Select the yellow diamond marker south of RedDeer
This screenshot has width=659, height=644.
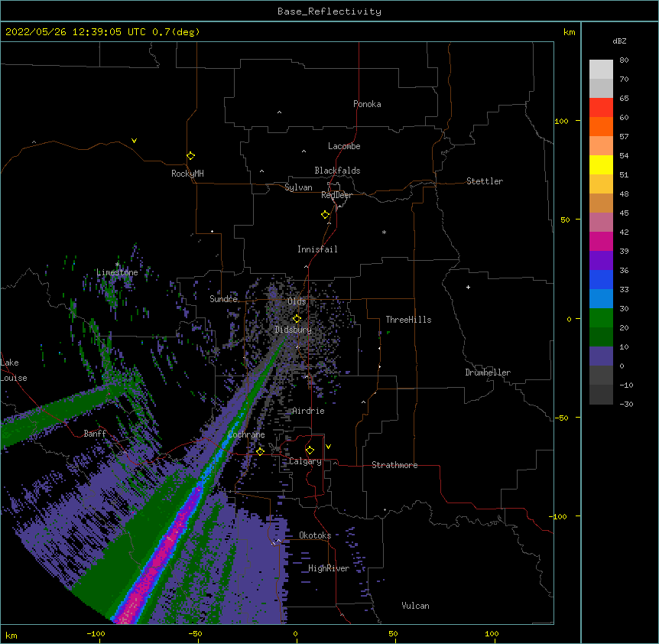pyautogui.click(x=326, y=215)
